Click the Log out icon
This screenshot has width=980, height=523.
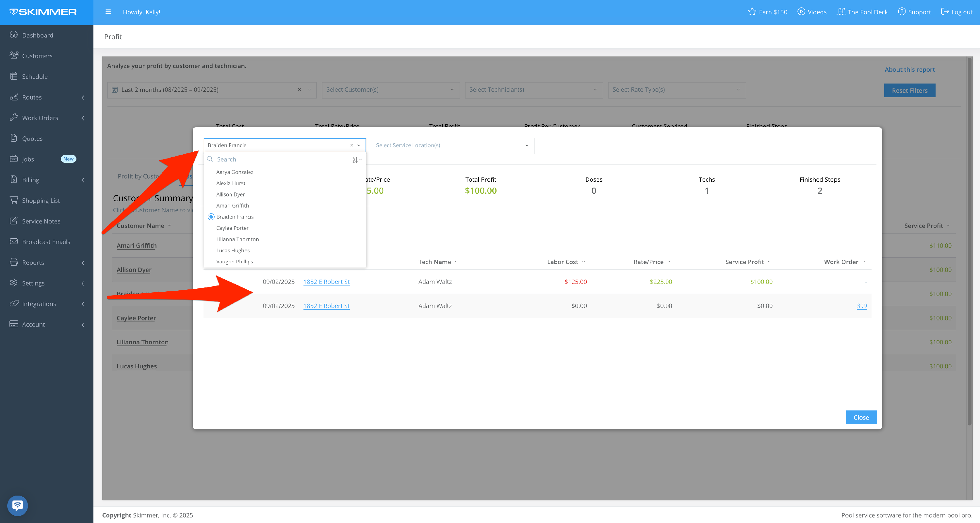tap(945, 12)
